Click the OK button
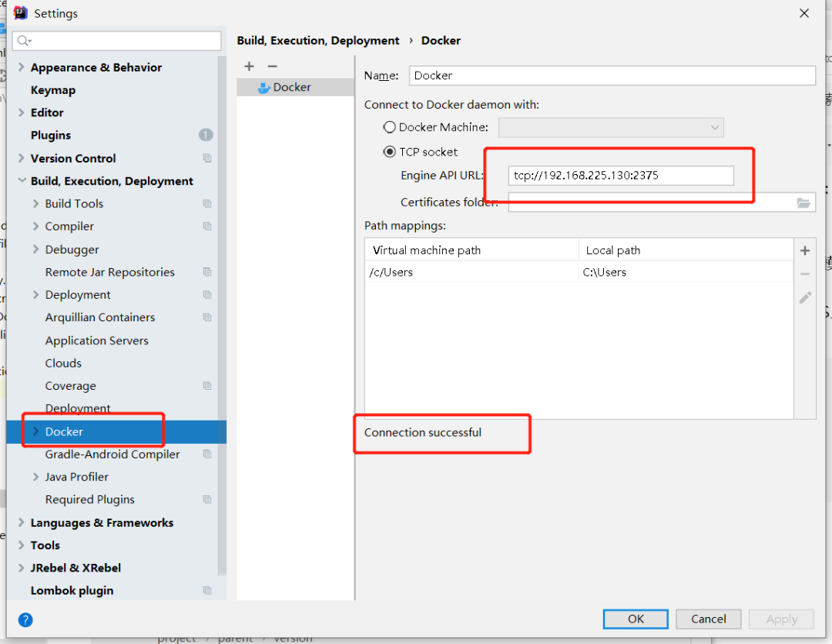Viewport: 832px width, 644px height. (x=636, y=619)
